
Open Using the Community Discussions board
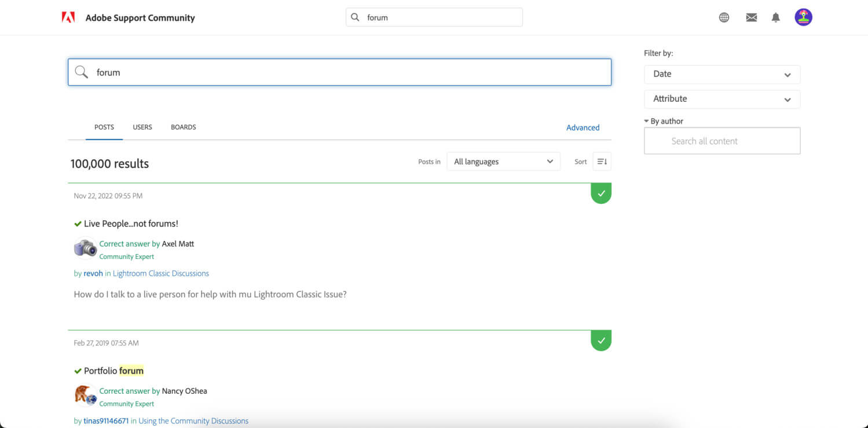click(193, 421)
